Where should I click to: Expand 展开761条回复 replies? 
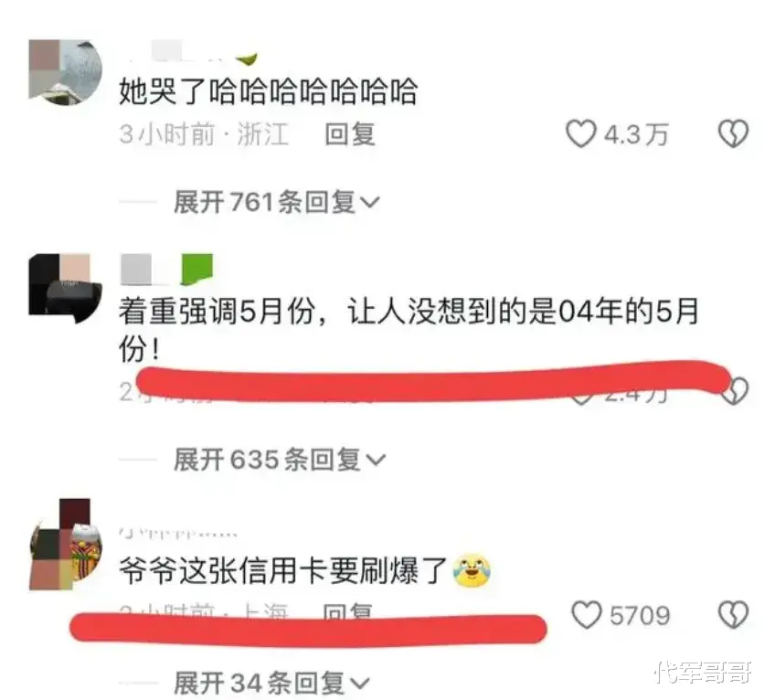(276, 202)
